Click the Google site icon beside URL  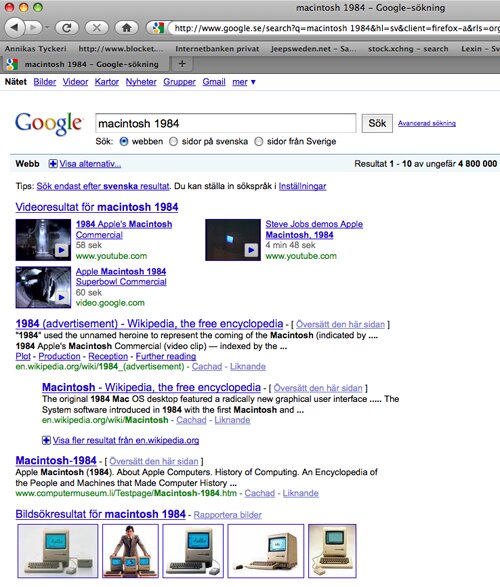tap(158, 28)
